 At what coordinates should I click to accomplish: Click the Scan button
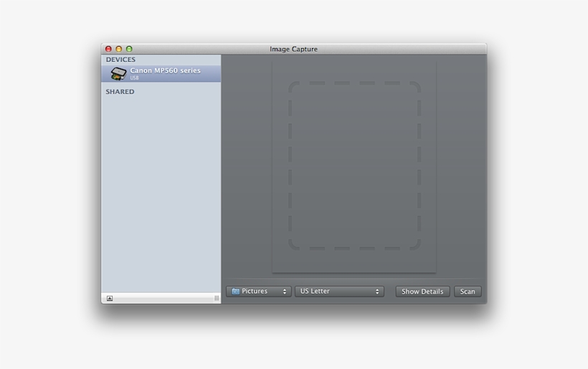(x=468, y=291)
